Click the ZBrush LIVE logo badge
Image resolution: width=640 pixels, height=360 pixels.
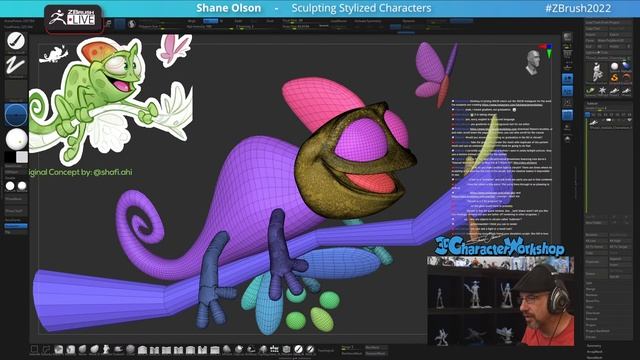click(73, 17)
